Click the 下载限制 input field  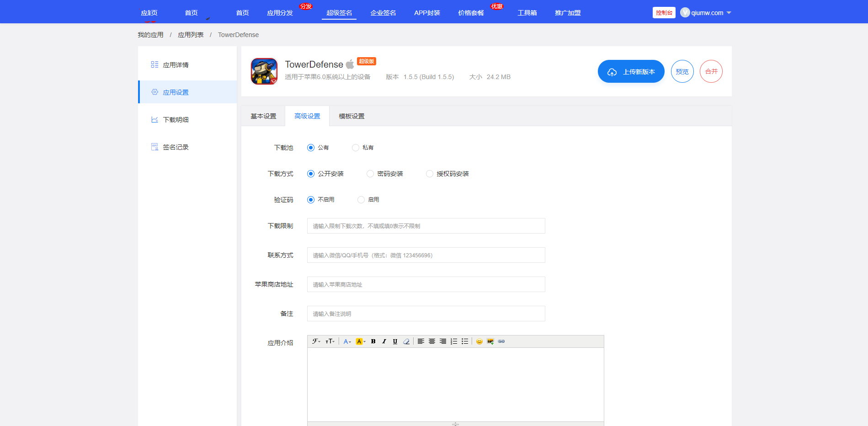tap(426, 226)
